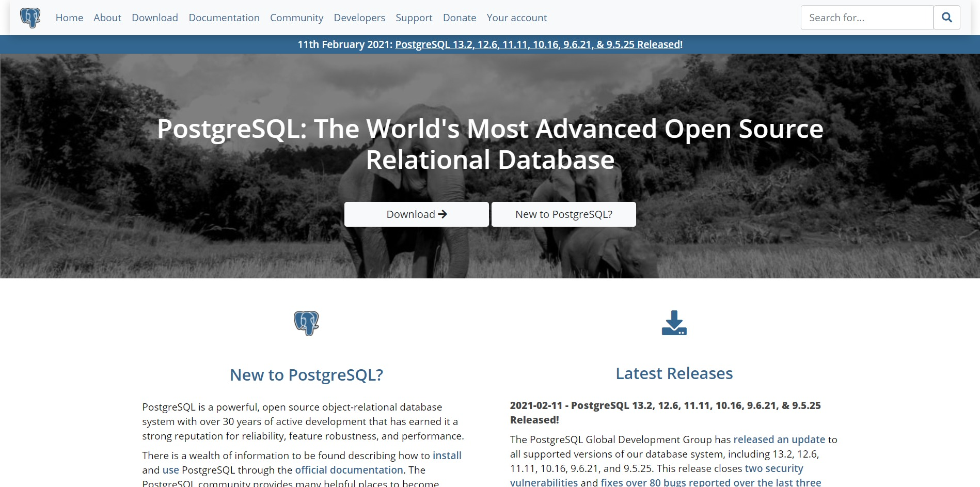Viewport: 980px width, 487px height.
Task: Open the released an update link
Action: point(779,439)
